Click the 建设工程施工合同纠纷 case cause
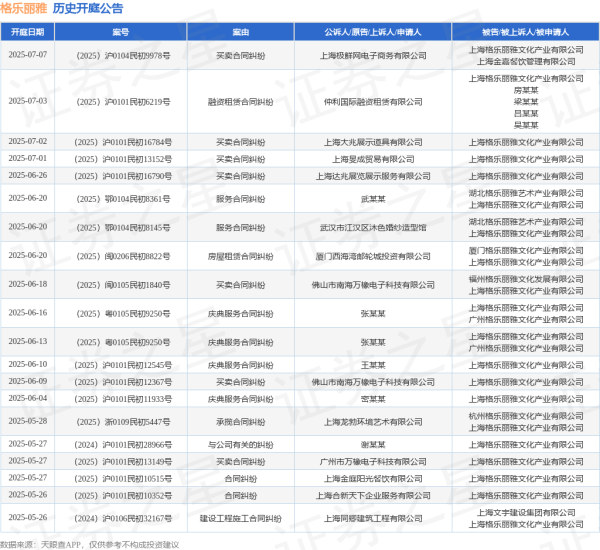Image resolution: width=600 pixels, height=550 pixels. (x=240, y=518)
